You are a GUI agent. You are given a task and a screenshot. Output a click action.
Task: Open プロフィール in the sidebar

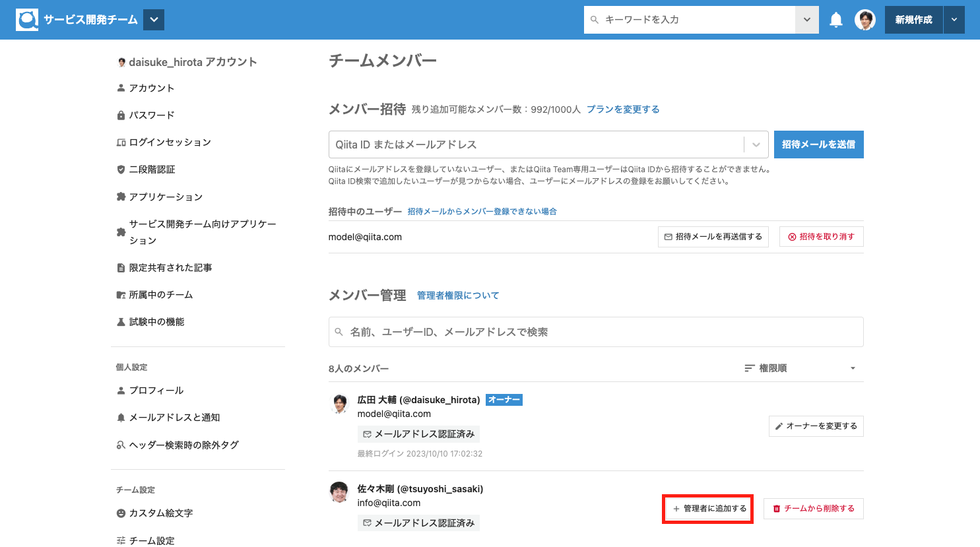click(x=156, y=391)
